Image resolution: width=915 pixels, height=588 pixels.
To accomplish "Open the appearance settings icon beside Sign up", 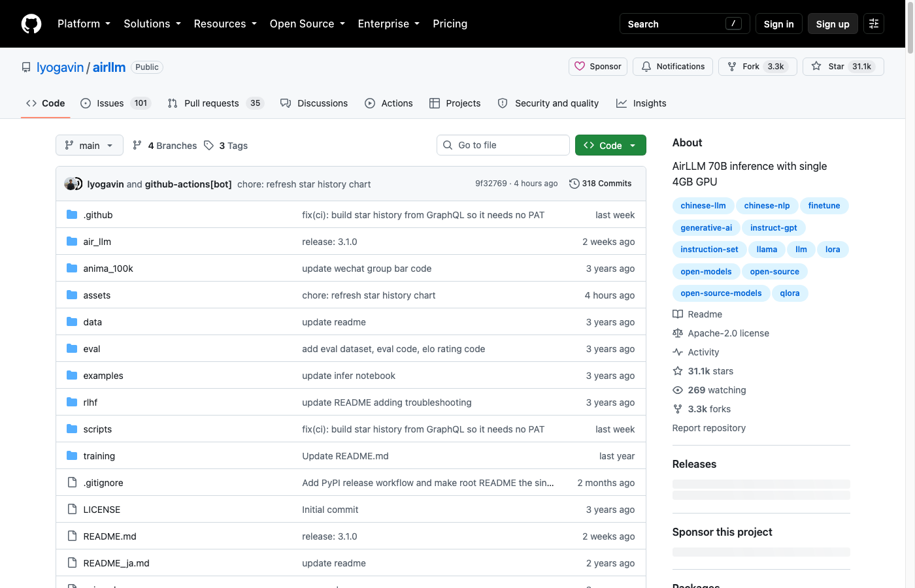I will (874, 24).
